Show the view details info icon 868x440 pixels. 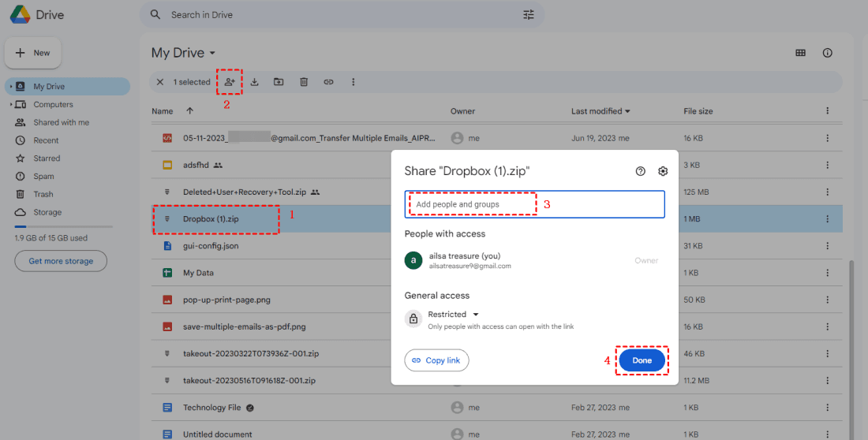pyautogui.click(x=828, y=53)
